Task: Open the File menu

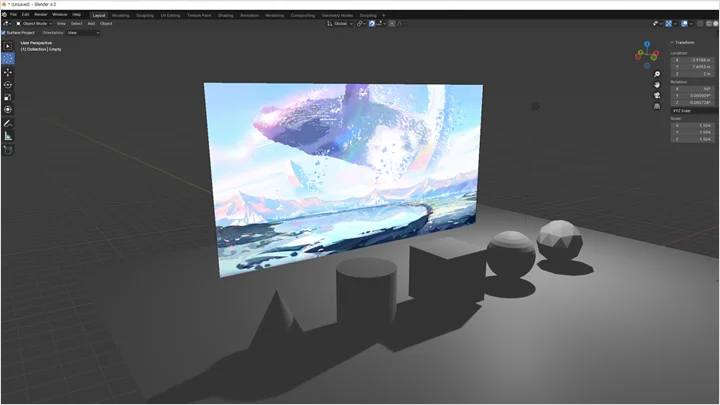Action: pos(13,15)
